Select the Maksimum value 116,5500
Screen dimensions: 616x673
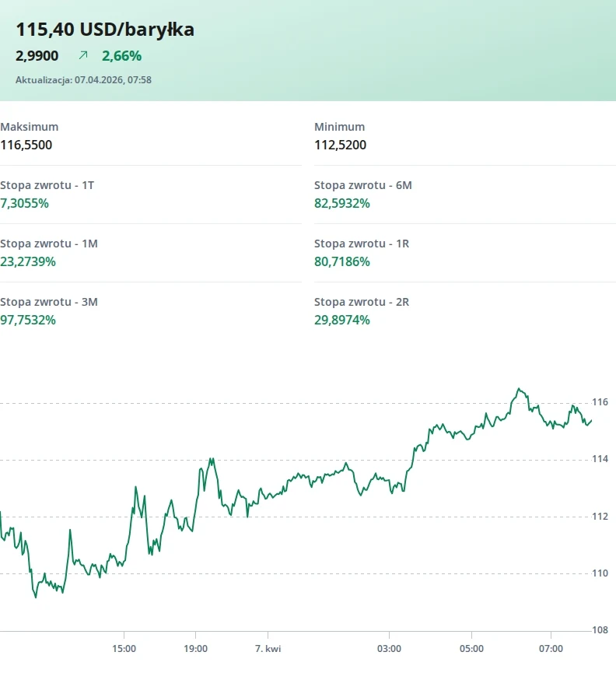tap(26, 145)
